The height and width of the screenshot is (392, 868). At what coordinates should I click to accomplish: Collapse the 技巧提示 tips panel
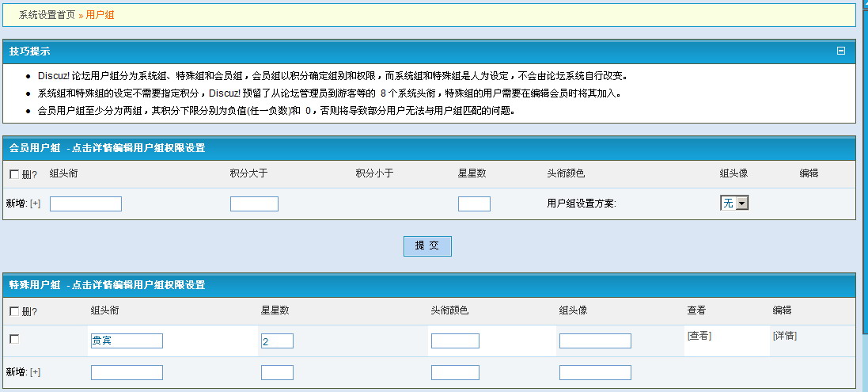coord(841,51)
